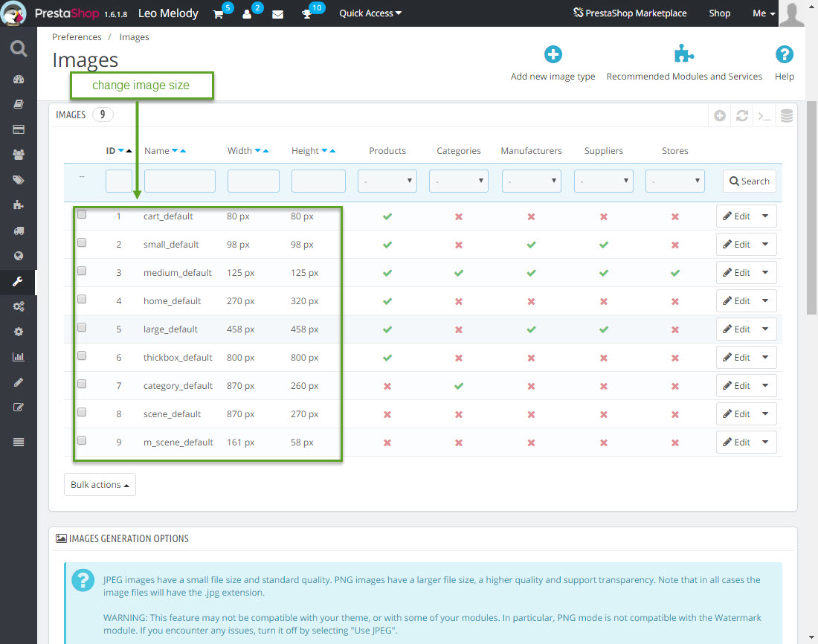The width and height of the screenshot is (818, 644).
Task: Tick the checkbox for home_default
Action: click(82, 299)
